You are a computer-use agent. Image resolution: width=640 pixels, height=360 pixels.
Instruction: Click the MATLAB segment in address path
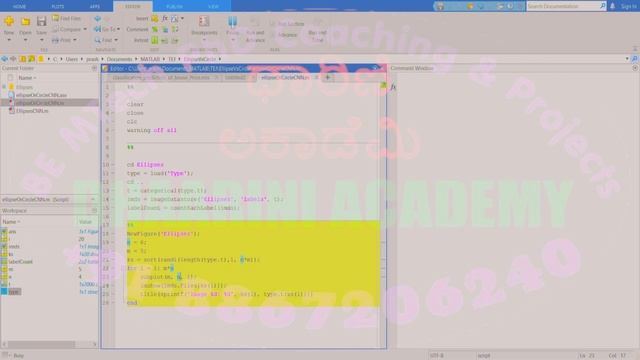(150, 59)
